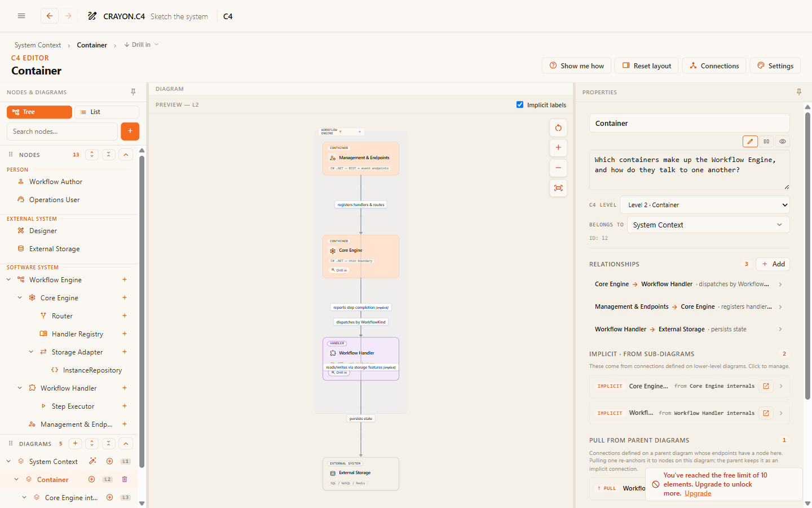Click the diagram name field Container
Viewport: 812px width, 508px height.
(689, 123)
